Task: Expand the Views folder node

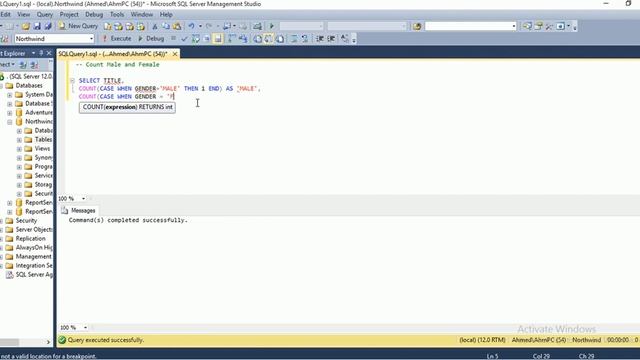Action: [19, 149]
